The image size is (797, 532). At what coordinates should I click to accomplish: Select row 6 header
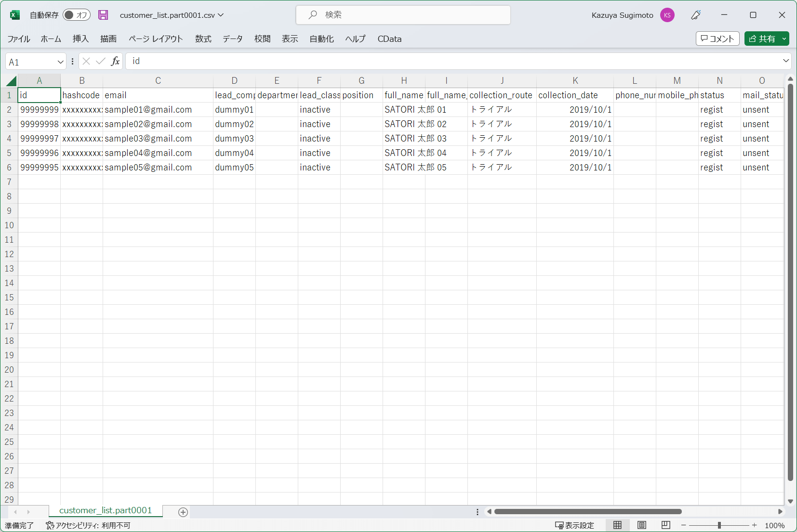9,168
